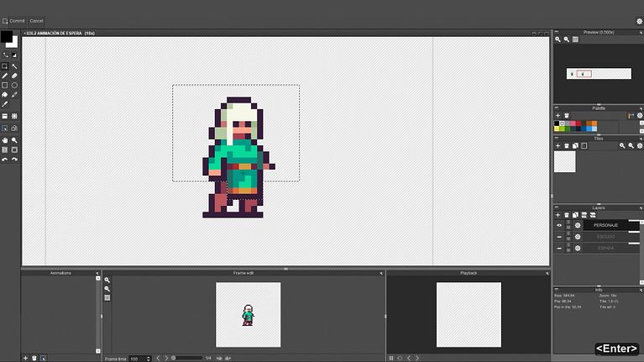
Task: Click the Cancel button
Action: 36,20
